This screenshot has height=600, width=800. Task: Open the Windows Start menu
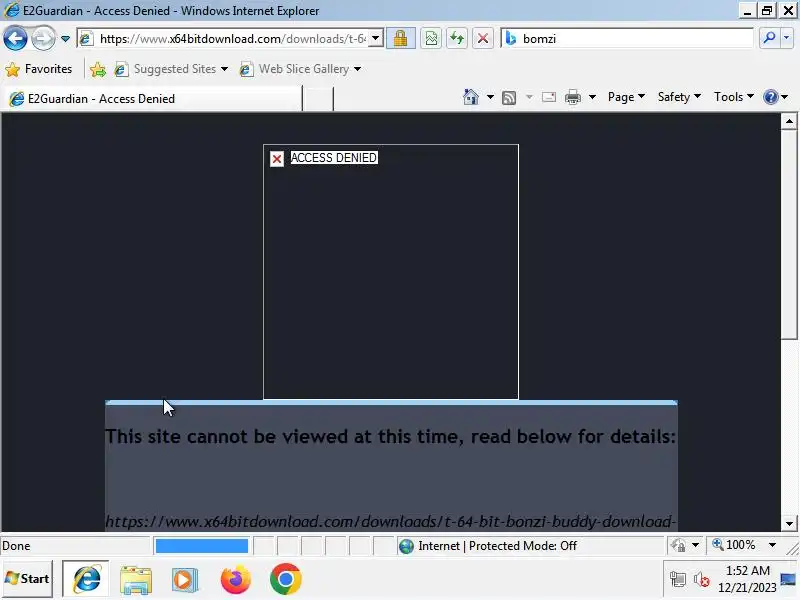27,579
